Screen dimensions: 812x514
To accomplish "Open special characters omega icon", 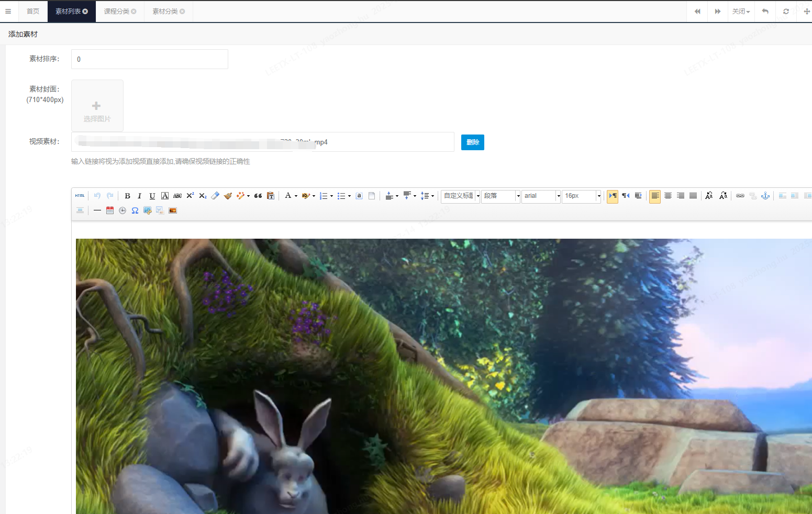I will (135, 210).
